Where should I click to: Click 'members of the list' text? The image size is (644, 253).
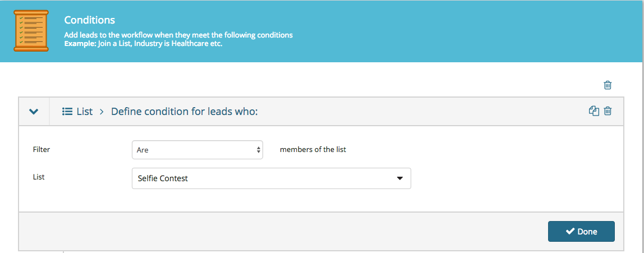(313, 149)
